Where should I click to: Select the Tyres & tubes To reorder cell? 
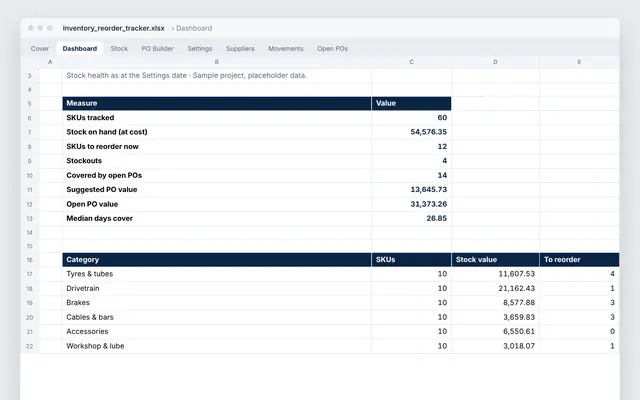pyautogui.click(x=579, y=274)
